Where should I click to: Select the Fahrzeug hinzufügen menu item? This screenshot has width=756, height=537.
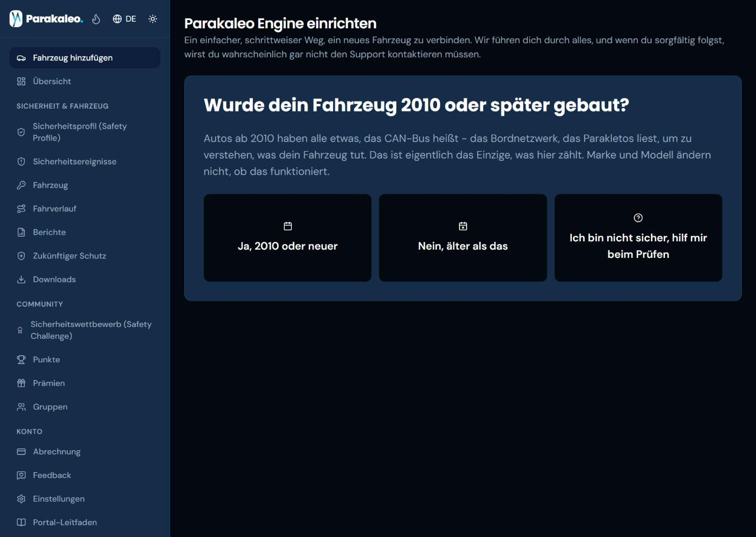coord(84,58)
